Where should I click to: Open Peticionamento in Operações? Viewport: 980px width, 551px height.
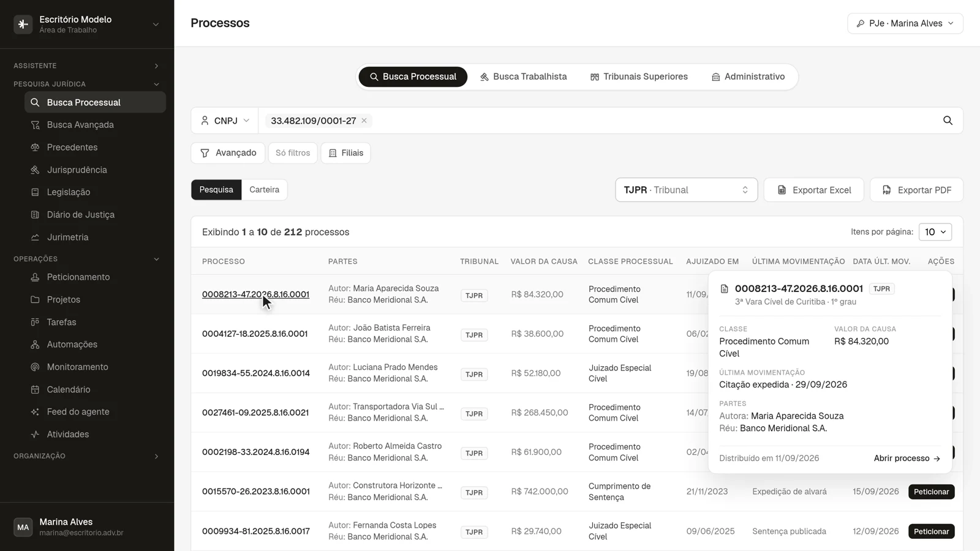pyautogui.click(x=95, y=277)
